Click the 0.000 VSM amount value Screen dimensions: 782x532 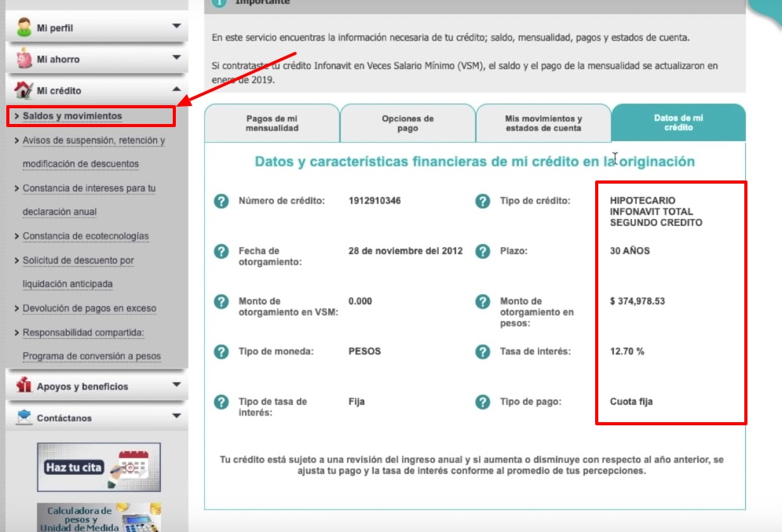(x=360, y=301)
